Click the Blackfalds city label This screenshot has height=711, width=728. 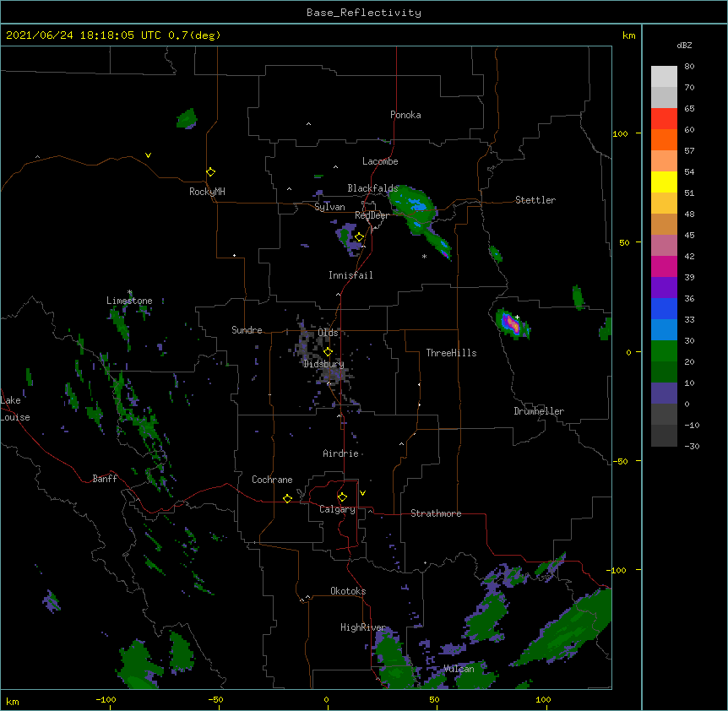point(372,188)
